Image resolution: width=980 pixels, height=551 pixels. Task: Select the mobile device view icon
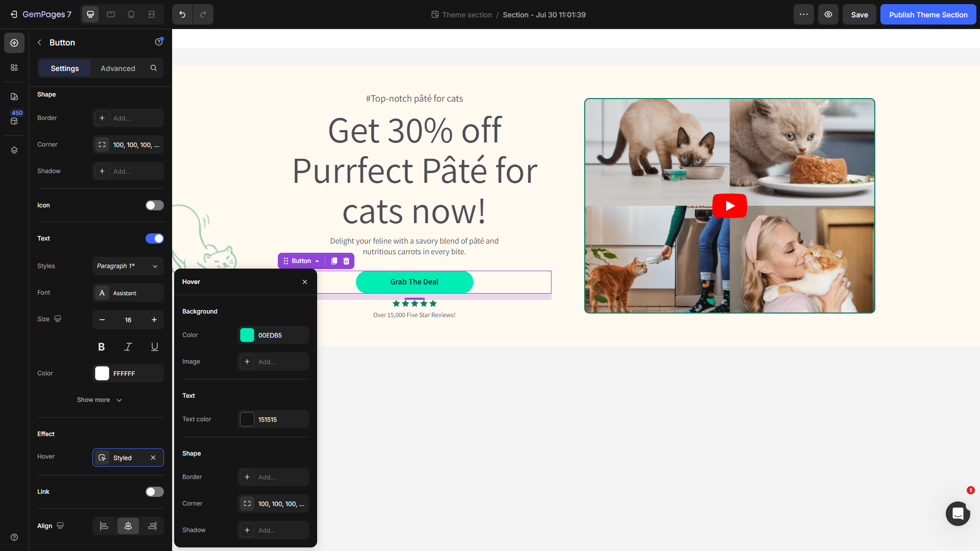(131, 14)
